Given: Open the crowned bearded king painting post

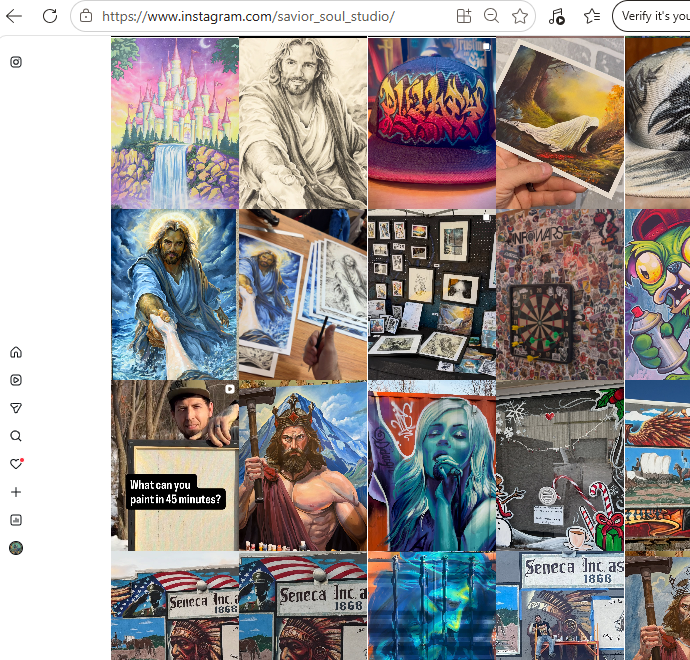Looking at the screenshot, I should click(x=303, y=466).
